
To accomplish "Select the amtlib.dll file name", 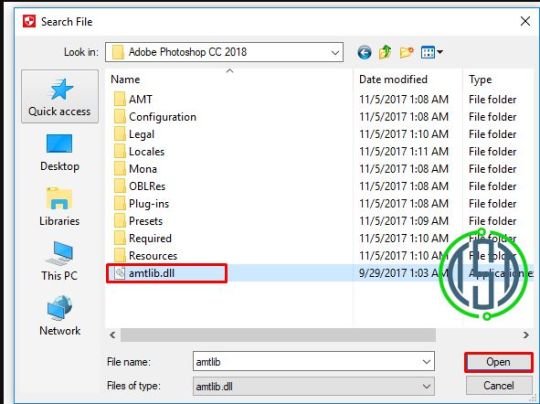I will click(152, 273).
